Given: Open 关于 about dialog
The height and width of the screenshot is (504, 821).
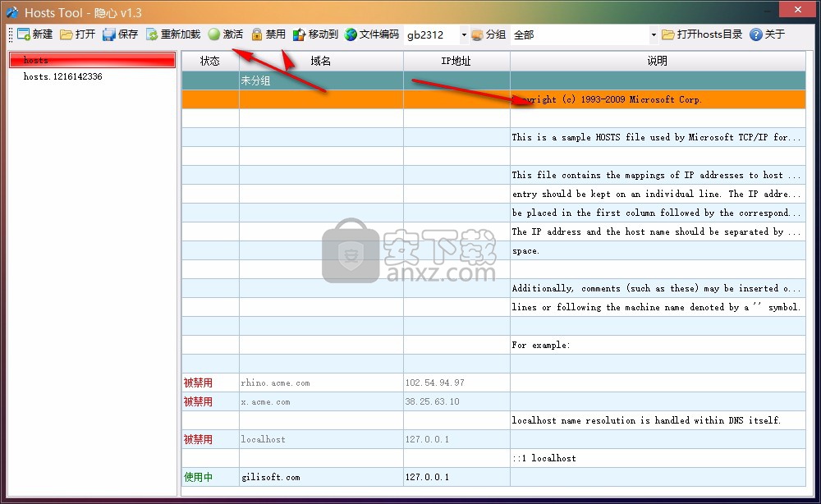Looking at the screenshot, I should (768, 34).
